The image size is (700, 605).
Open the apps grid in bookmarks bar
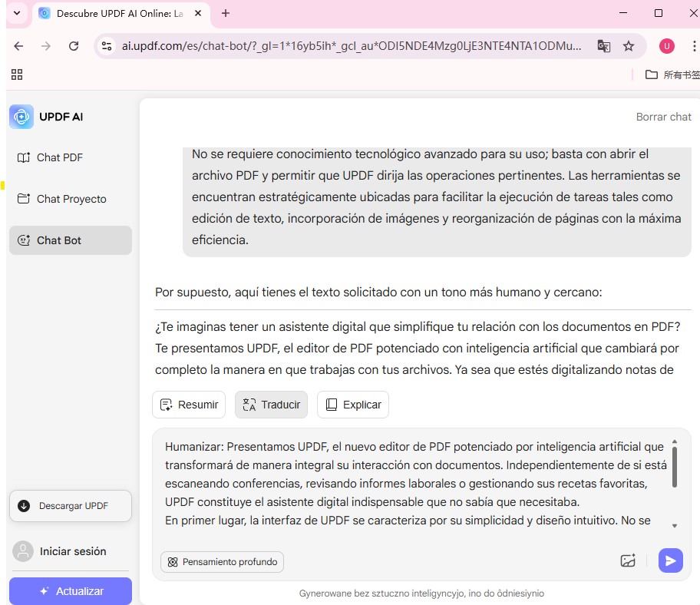pos(17,74)
